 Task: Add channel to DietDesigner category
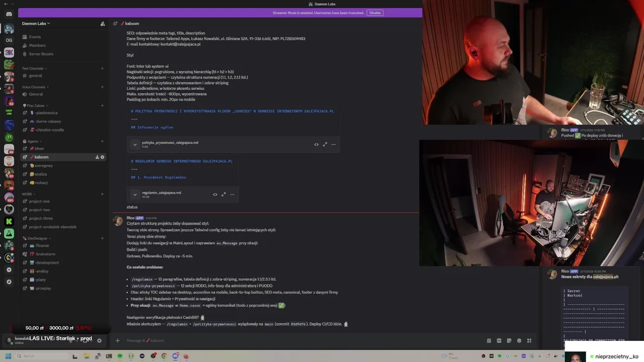pyautogui.click(x=102, y=238)
